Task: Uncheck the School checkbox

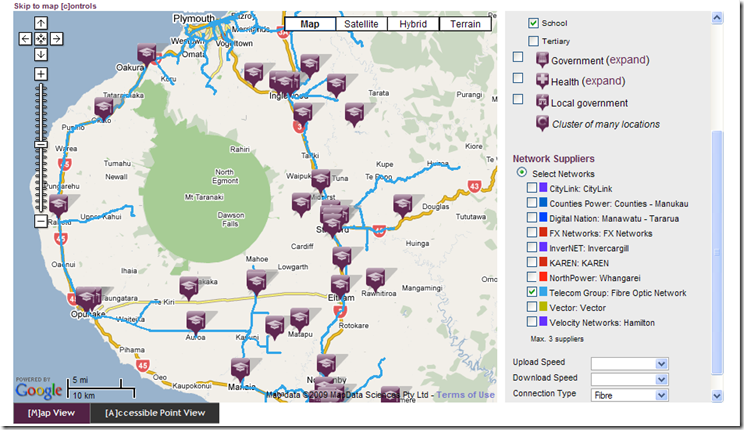Action: click(x=533, y=23)
